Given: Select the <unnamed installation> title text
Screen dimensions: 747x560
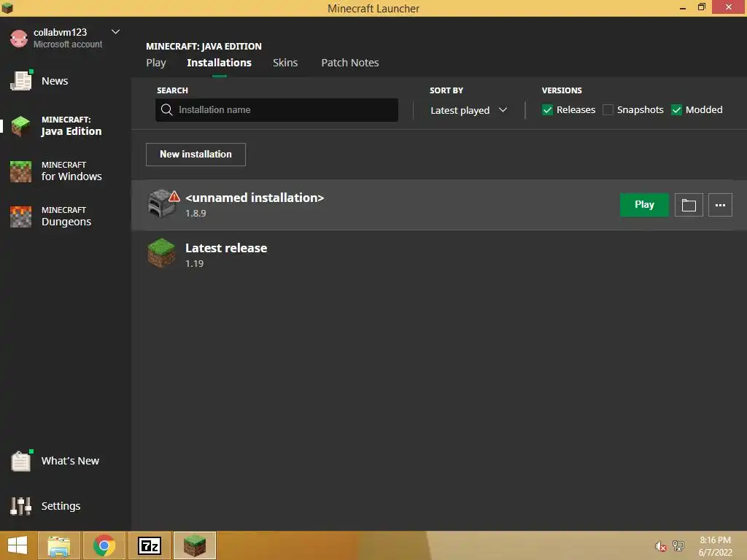Looking at the screenshot, I should pyautogui.click(x=255, y=198).
